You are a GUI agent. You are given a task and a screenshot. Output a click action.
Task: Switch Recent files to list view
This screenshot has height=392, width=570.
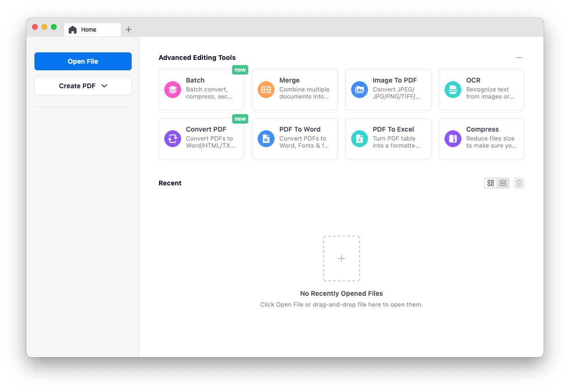pyautogui.click(x=503, y=183)
